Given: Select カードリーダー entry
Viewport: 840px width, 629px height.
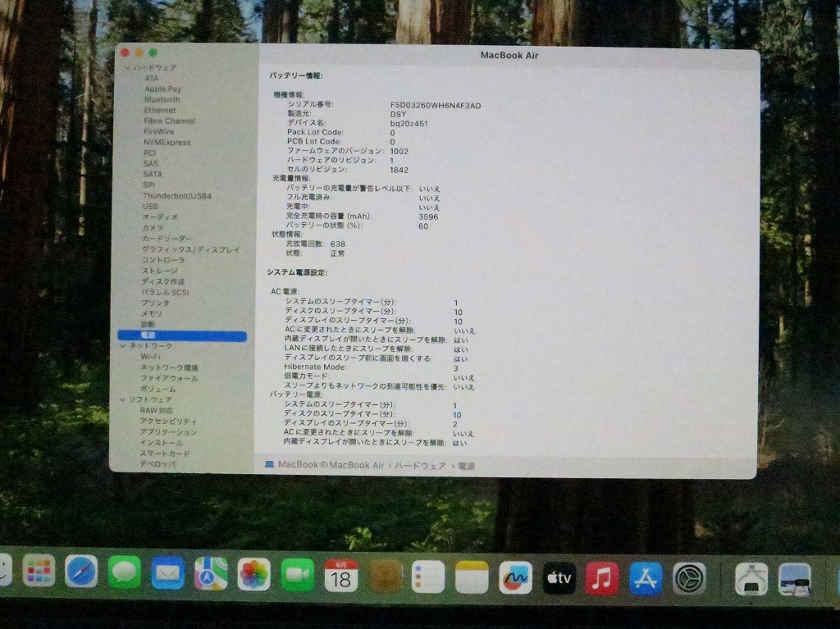Looking at the screenshot, I should click(x=167, y=239).
